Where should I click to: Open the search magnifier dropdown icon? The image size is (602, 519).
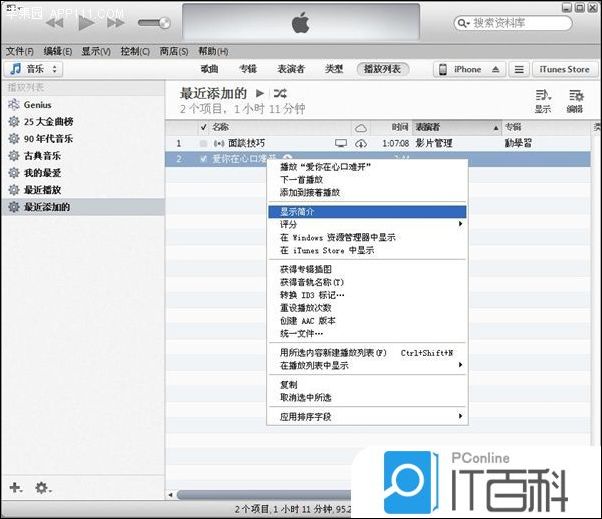(463, 23)
